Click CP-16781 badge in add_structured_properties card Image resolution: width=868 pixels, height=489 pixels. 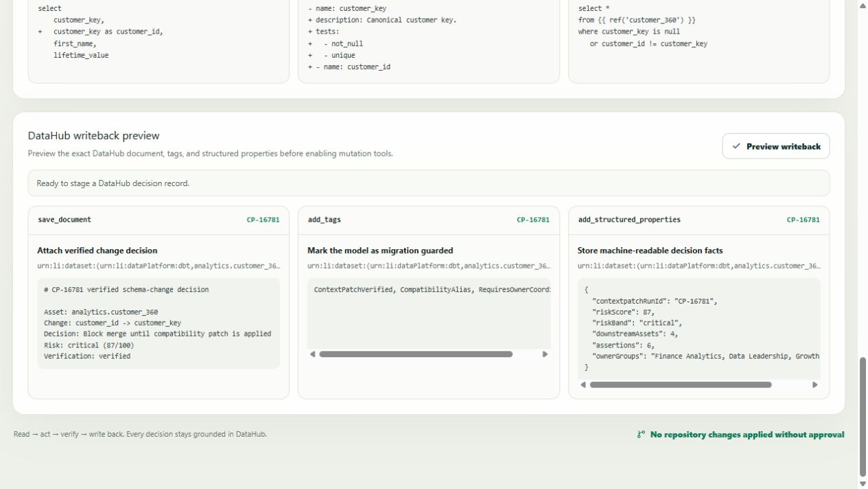pos(803,220)
